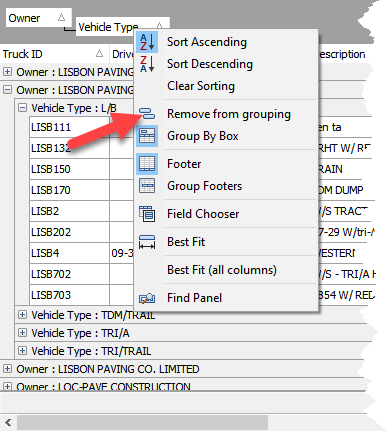Expand the Vehicle Type : TRI/A group
The height and width of the screenshot is (431, 386).
click(22, 333)
